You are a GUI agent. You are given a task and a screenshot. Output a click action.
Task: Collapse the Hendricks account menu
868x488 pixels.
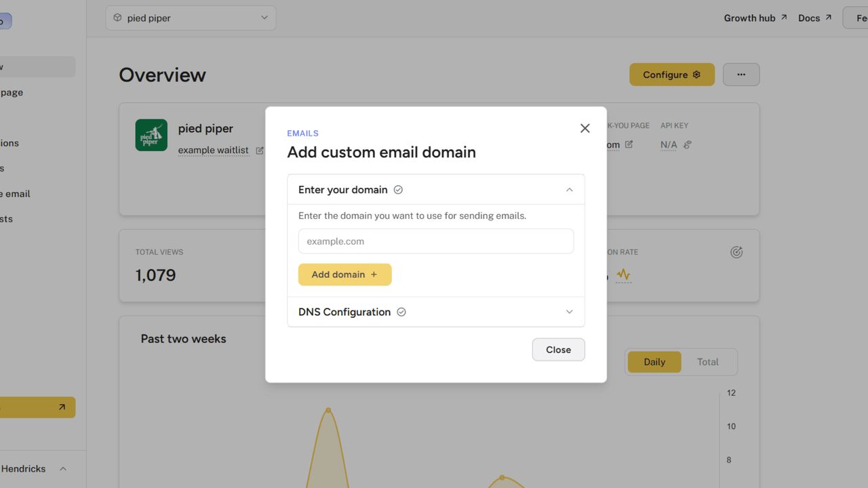click(x=62, y=468)
